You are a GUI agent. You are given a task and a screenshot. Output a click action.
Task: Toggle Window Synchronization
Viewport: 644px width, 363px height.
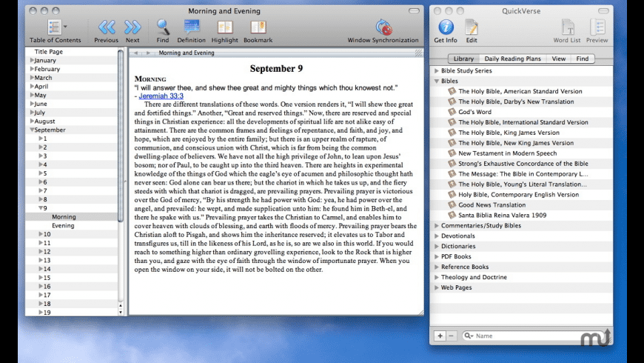coord(383,28)
